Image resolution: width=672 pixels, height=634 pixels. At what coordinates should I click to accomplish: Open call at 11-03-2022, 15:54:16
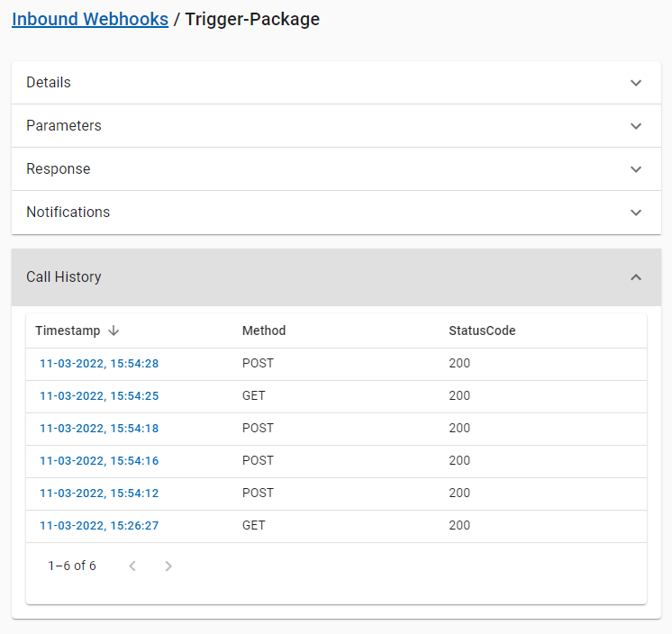99,461
